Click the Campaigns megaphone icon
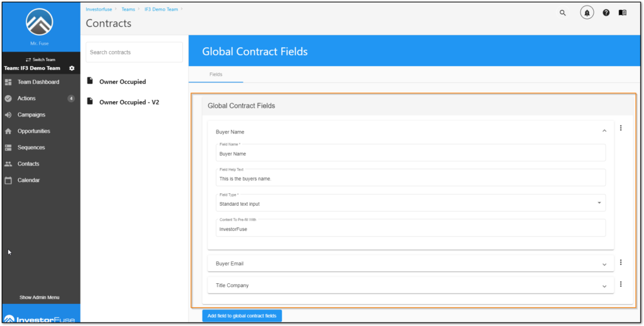Viewport: 644px width, 326px height. tap(8, 115)
